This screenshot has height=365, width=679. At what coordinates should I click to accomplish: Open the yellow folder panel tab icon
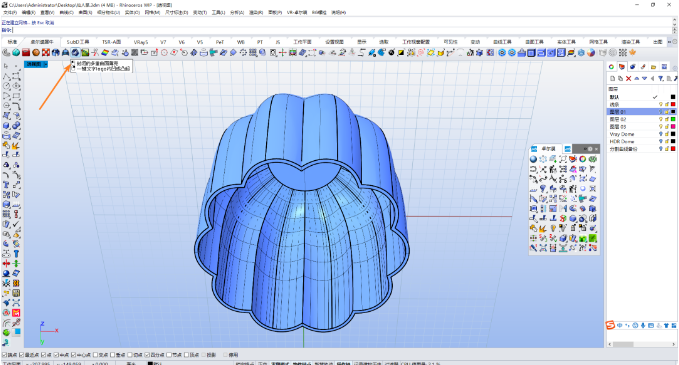pyautogui.click(x=653, y=67)
